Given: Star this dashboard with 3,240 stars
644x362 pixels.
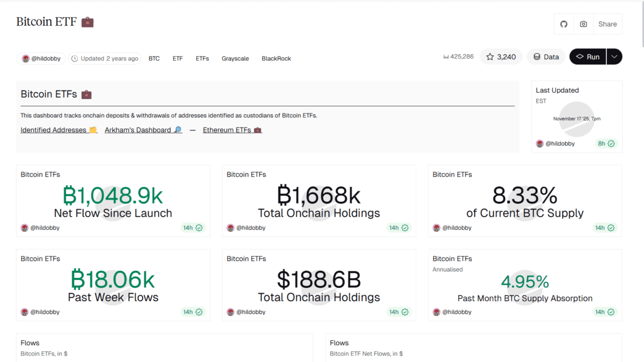Looking at the screenshot, I should point(501,57).
